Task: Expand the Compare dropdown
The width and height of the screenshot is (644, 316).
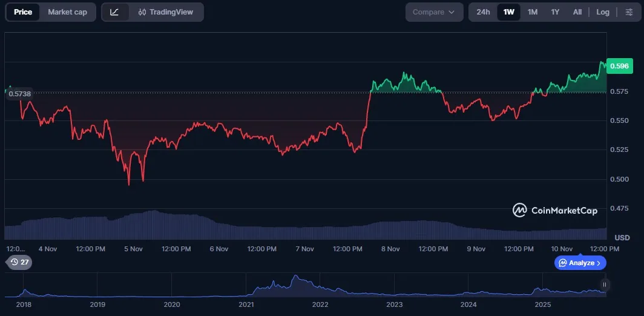Action: [x=434, y=12]
